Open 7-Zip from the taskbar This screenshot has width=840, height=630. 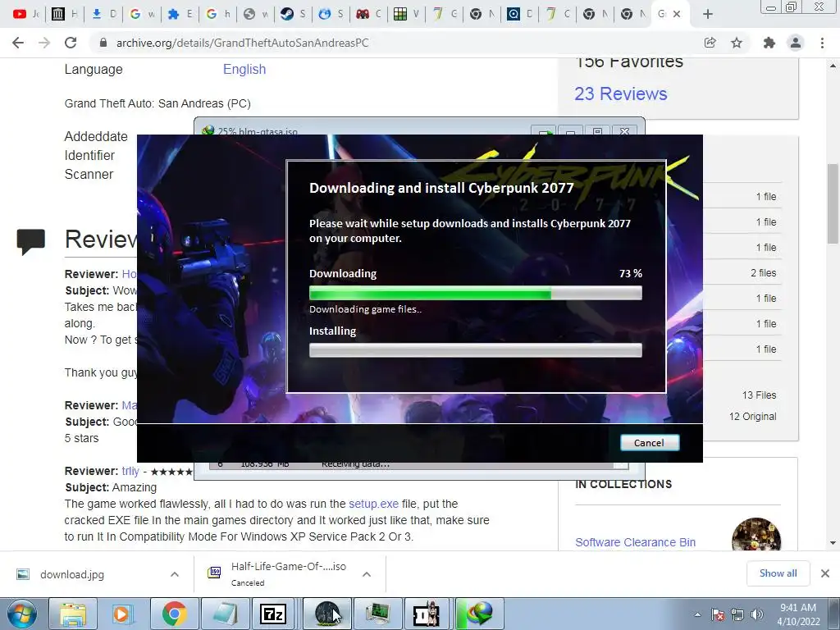point(273,614)
